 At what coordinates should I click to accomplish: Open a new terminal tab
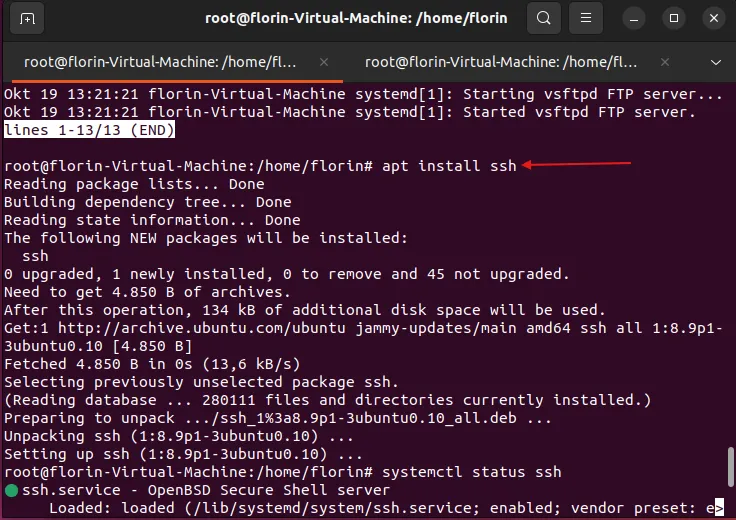(27, 18)
